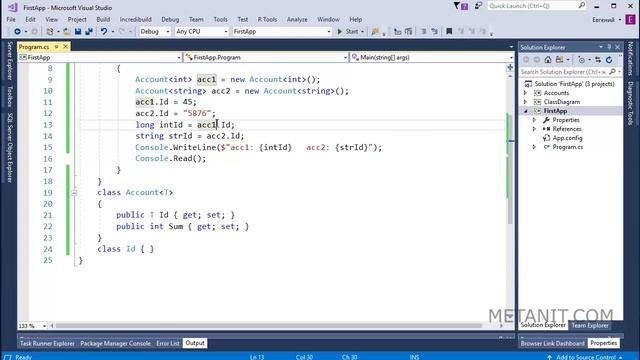Open the File menu
Viewport: 640px width, 360px height.
click(11, 19)
